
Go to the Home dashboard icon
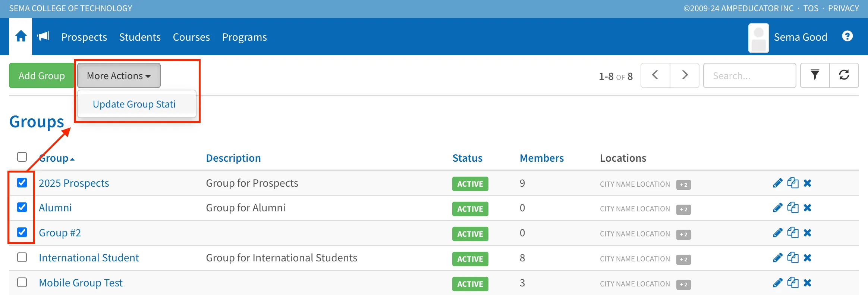tap(21, 37)
